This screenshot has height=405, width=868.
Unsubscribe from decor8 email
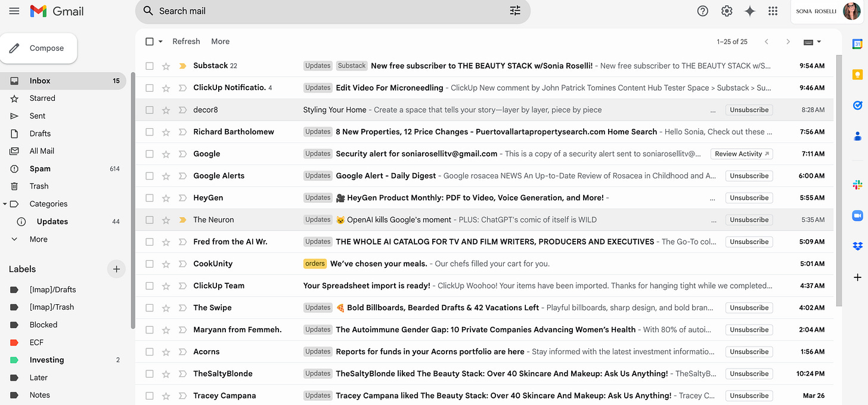tap(749, 110)
